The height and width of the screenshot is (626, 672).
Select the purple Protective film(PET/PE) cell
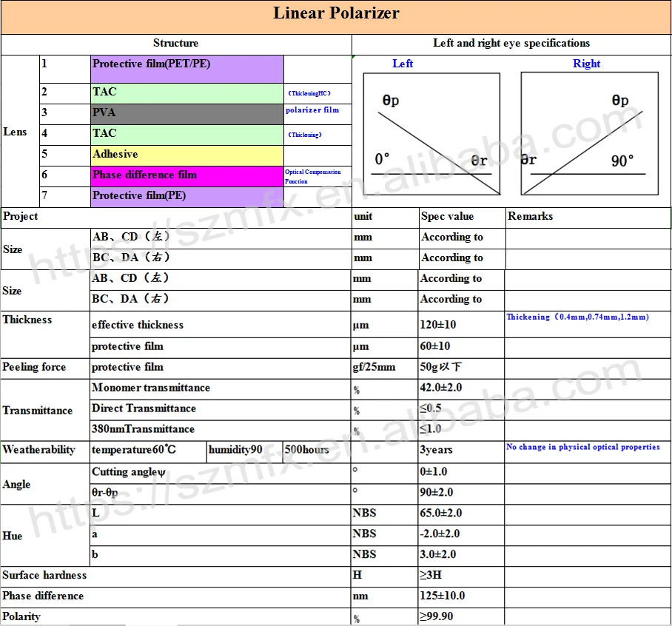(187, 69)
